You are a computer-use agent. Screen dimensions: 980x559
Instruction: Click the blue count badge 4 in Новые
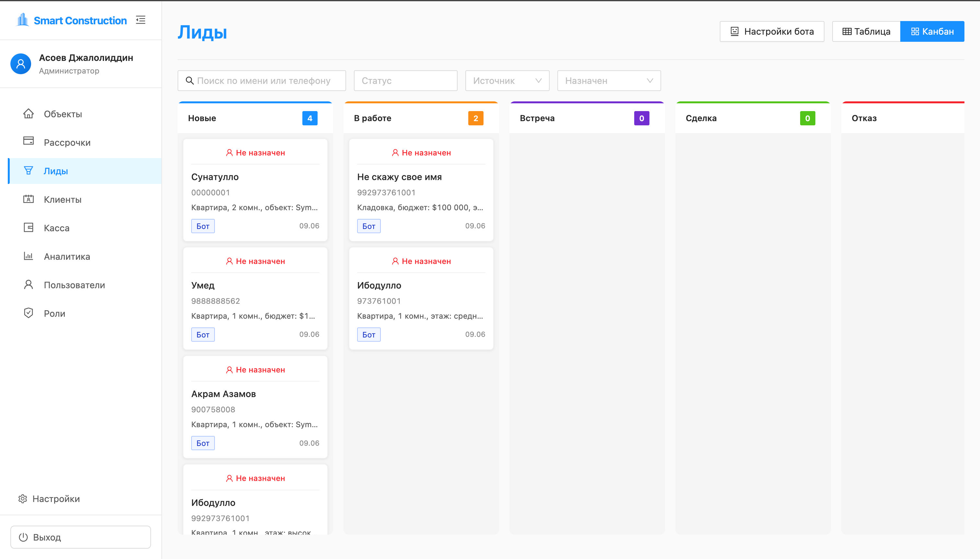coord(309,118)
